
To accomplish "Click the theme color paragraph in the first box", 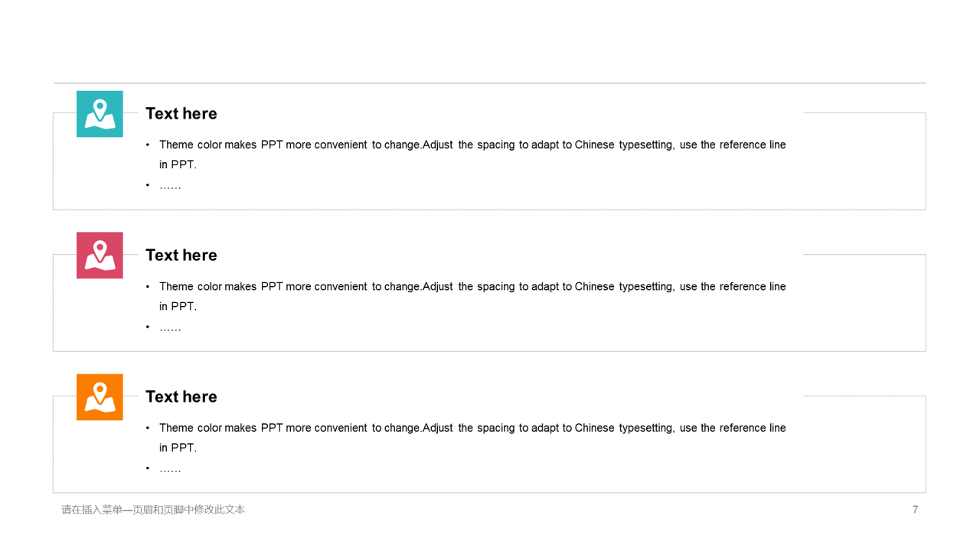I will tap(472, 154).
